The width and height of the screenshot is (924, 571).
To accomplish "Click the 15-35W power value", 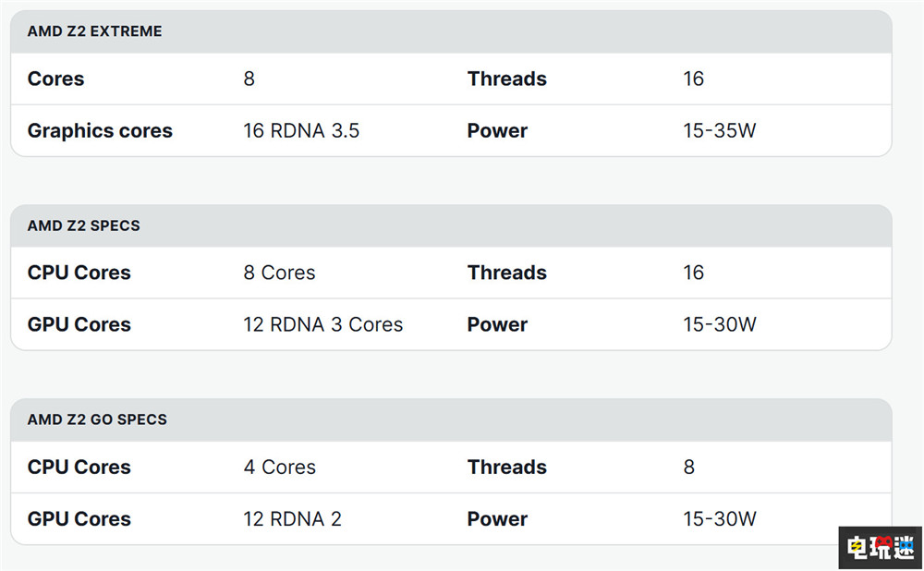I will 720,130.
